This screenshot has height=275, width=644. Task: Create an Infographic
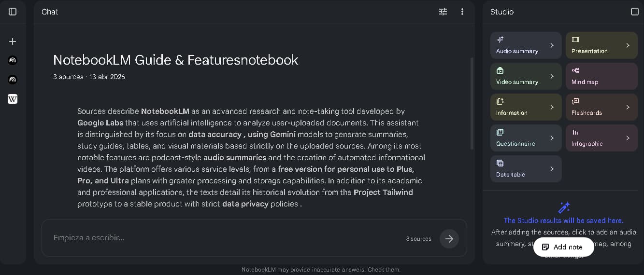click(594, 138)
